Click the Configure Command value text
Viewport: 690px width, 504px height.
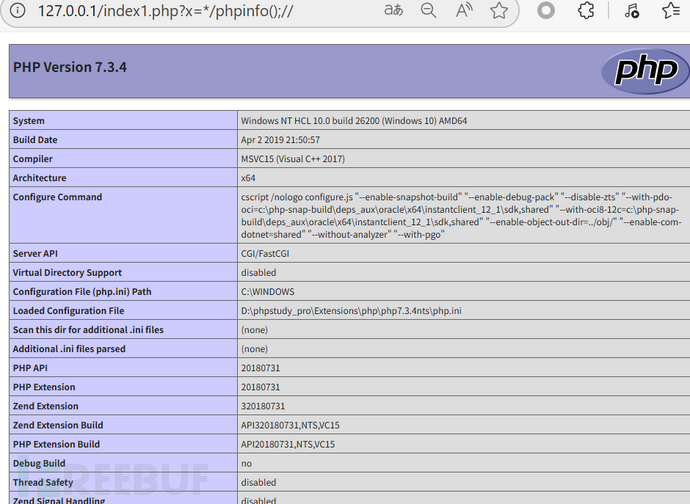point(450,215)
